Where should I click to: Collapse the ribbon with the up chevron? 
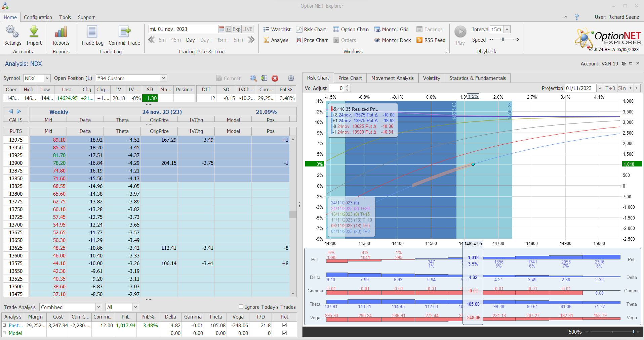point(566,17)
